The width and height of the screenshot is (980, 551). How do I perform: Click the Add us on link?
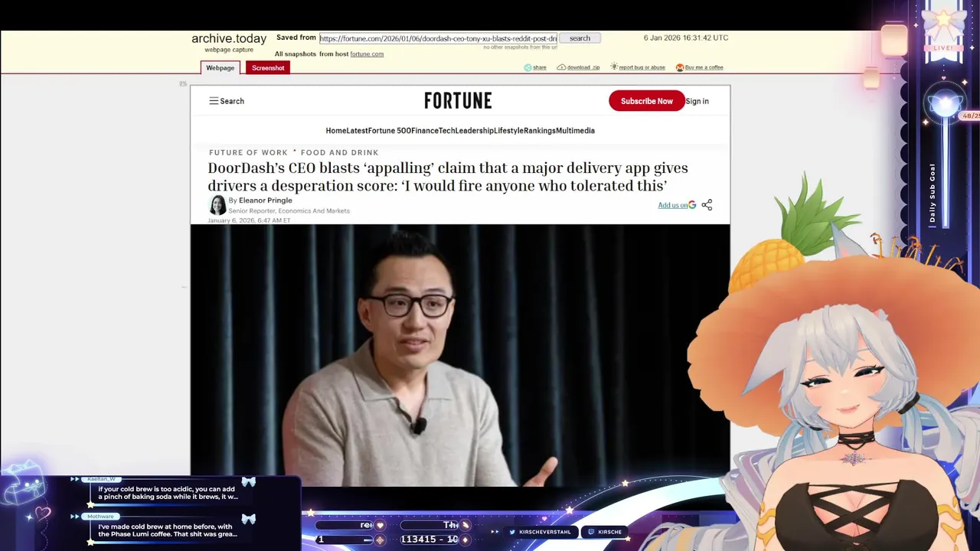tap(672, 205)
